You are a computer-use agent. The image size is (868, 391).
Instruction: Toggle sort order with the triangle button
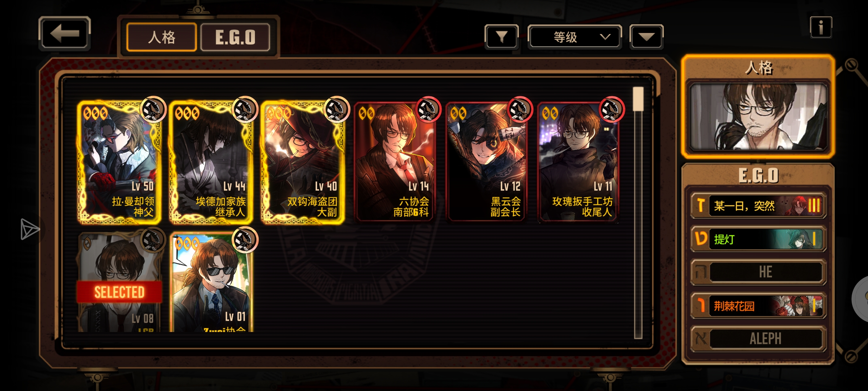(x=646, y=37)
